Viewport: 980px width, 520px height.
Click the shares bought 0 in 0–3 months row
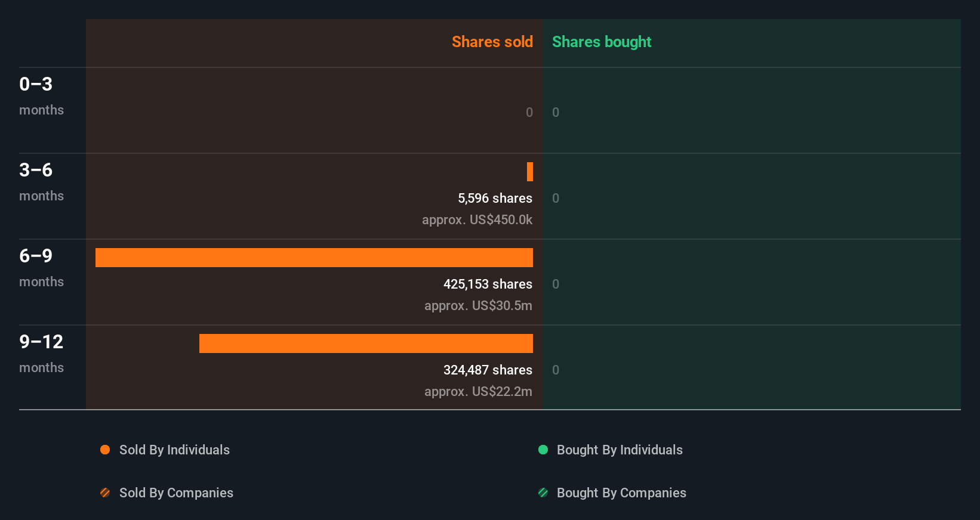[556, 112]
